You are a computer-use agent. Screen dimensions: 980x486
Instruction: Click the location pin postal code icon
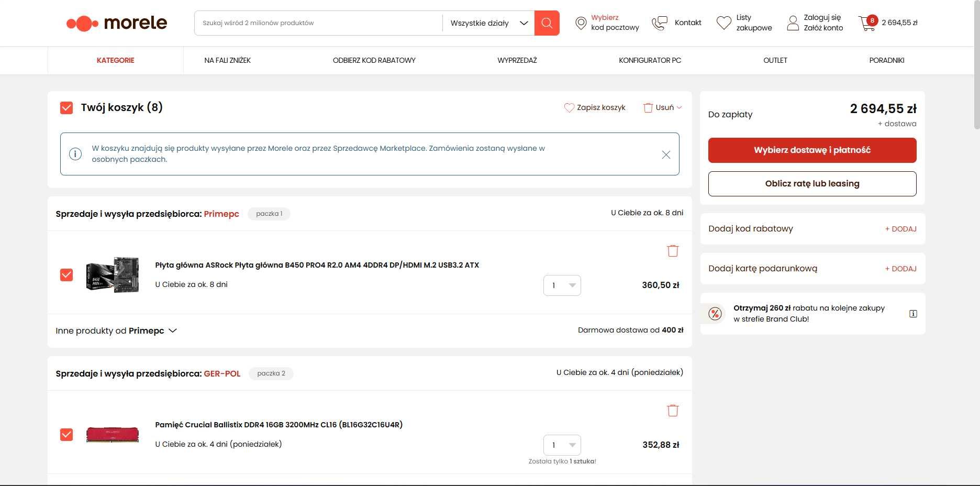[x=581, y=23]
